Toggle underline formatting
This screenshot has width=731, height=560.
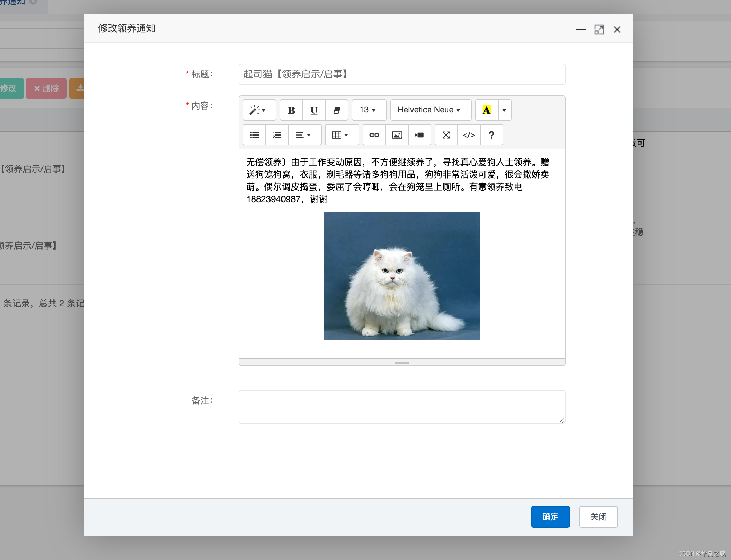click(x=313, y=110)
